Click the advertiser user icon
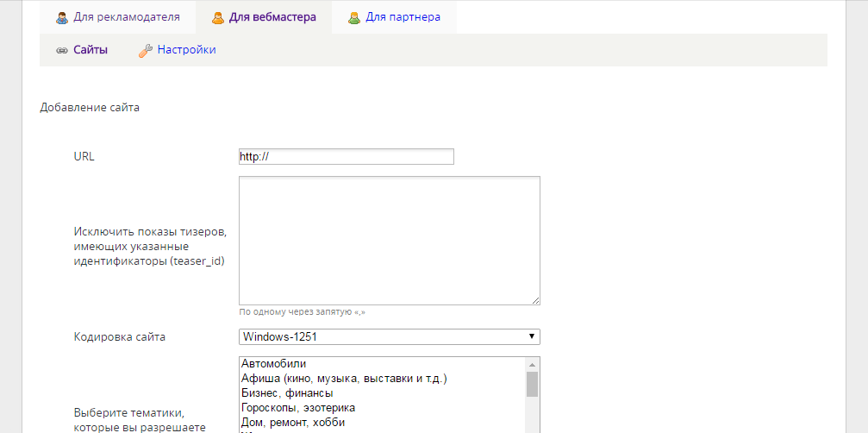This screenshot has height=433, width=868. point(62,17)
